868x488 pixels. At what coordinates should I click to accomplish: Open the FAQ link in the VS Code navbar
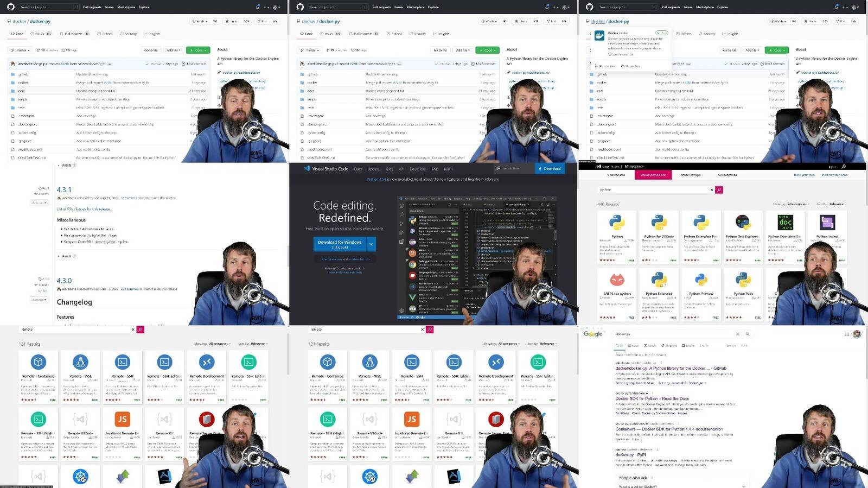tap(435, 169)
